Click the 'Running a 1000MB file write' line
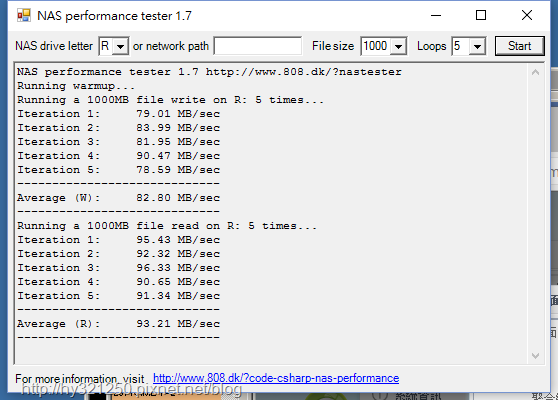558x400 pixels. pyautogui.click(x=170, y=100)
